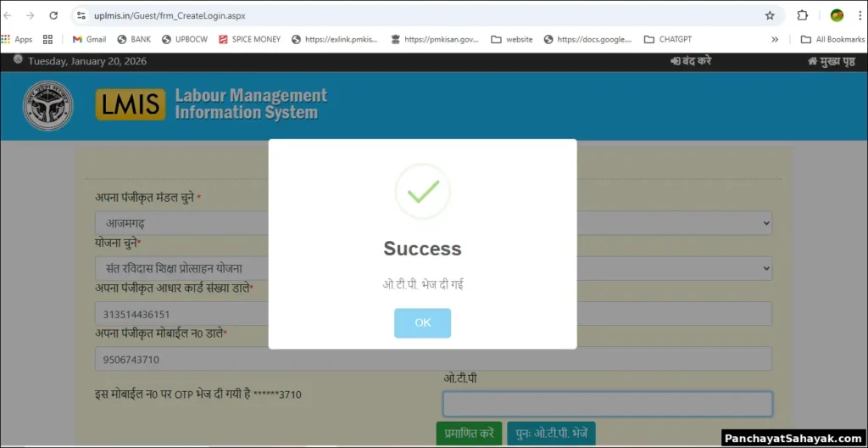Open the SPICE MONEY bookmark
Screen dimensions: 868x448
pyautogui.click(x=249, y=39)
